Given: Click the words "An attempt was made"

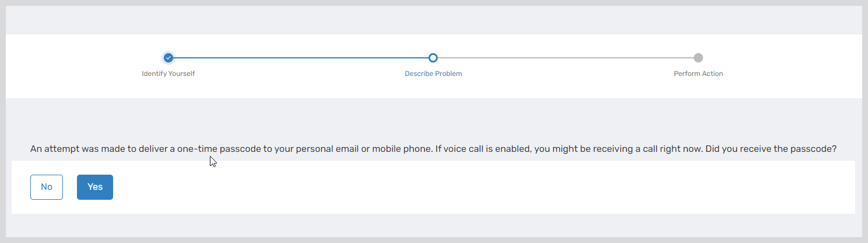Looking at the screenshot, I should click(71, 149).
